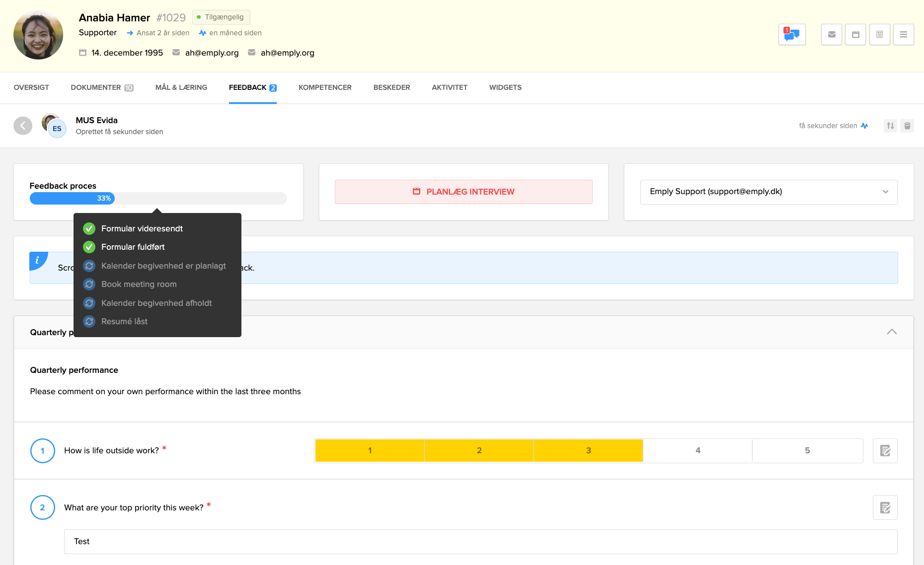
Task: Open the Dokumenter tab
Action: (x=101, y=88)
